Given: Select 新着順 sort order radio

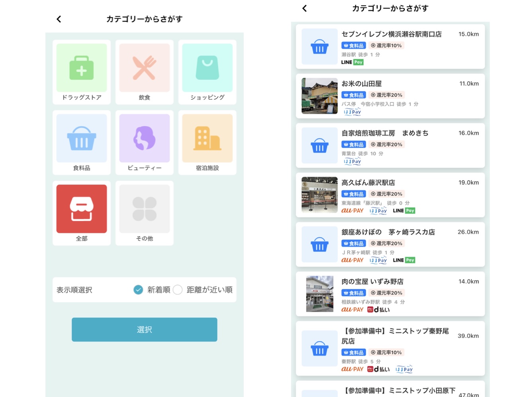Looking at the screenshot, I should (138, 290).
